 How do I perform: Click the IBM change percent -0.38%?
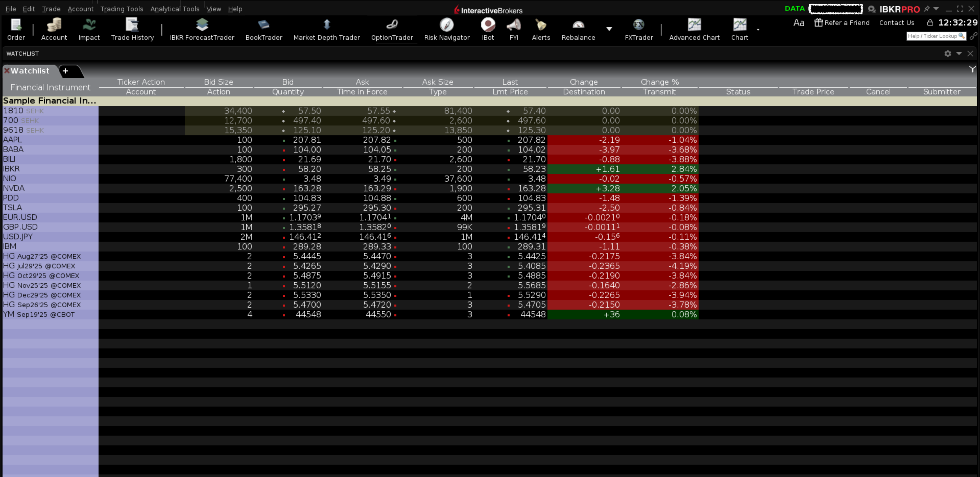[683, 246]
